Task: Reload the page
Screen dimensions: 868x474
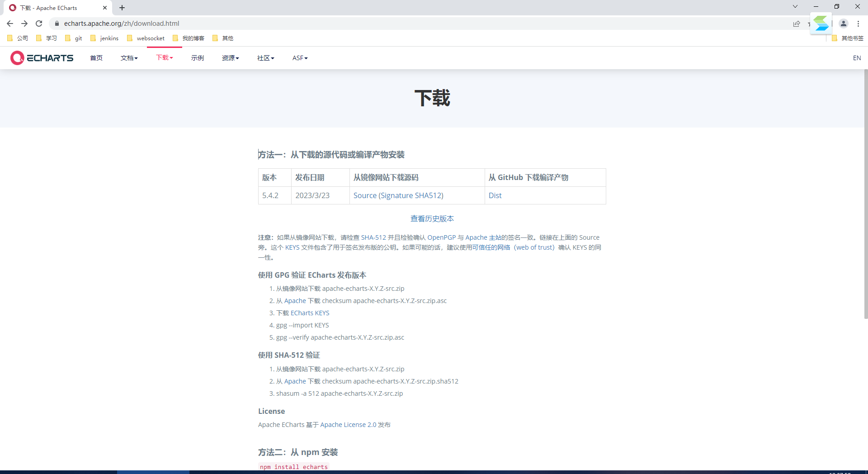Action: tap(39, 24)
